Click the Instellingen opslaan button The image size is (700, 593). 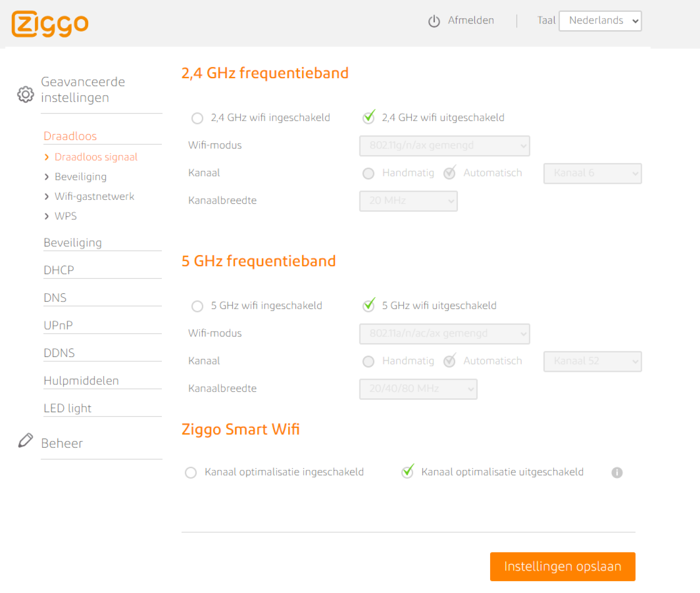(562, 566)
